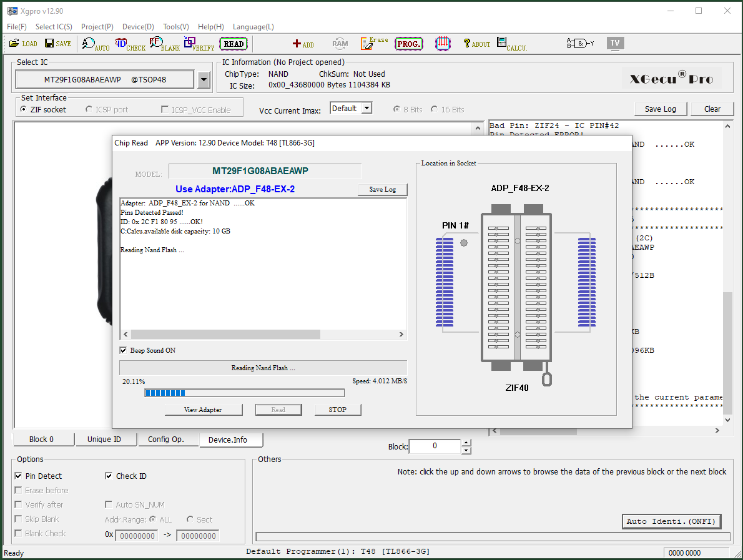Select the ZIF socket radio button
The image size is (743, 560).
click(x=23, y=109)
